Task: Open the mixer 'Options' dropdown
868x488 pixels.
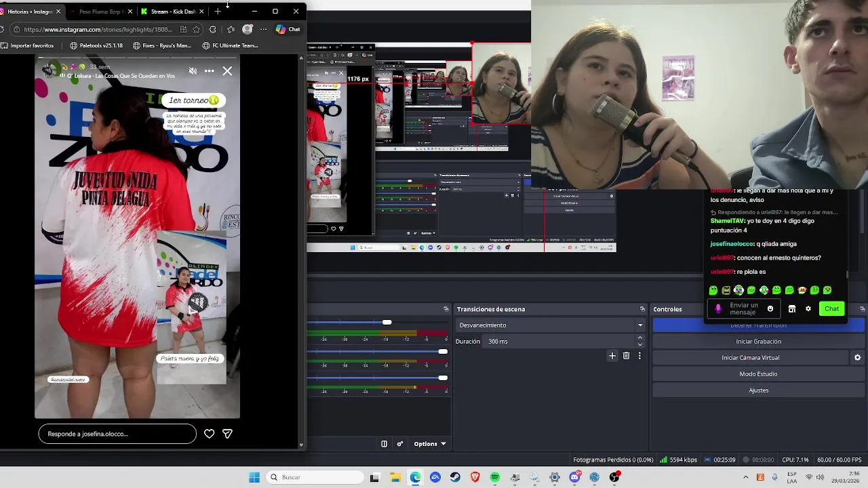Action: (x=430, y=444)
